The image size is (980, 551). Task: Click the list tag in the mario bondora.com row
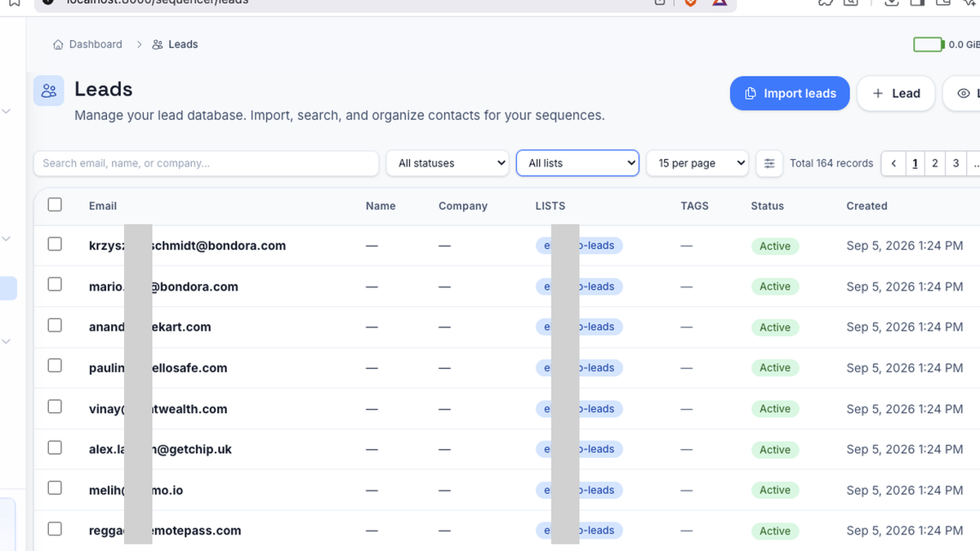pos(579,287)
